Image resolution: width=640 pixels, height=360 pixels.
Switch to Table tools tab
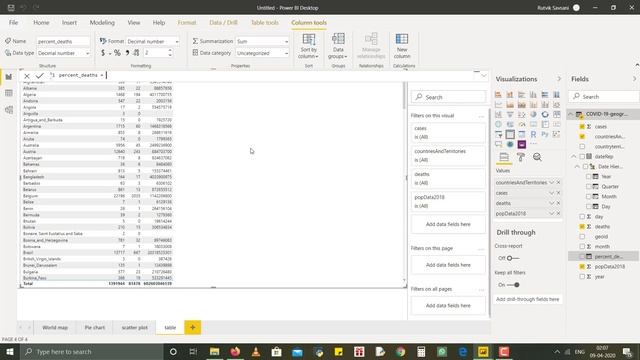264,23
